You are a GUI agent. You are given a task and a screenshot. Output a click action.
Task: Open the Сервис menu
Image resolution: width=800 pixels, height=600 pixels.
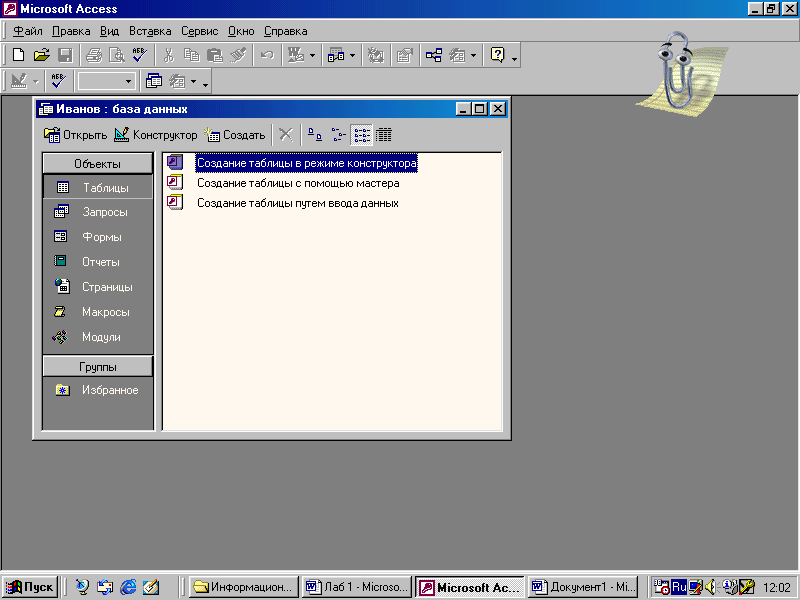coord(199,31)
